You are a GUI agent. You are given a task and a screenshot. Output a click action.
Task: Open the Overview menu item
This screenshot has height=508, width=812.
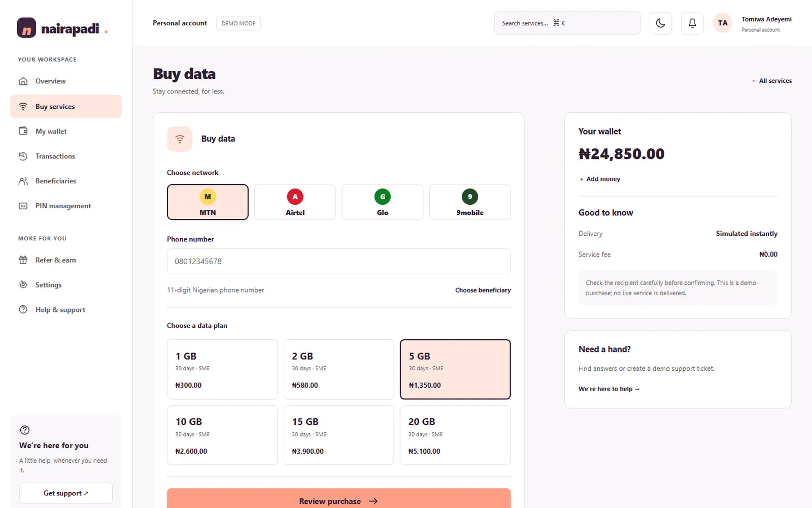pos(66,81)
